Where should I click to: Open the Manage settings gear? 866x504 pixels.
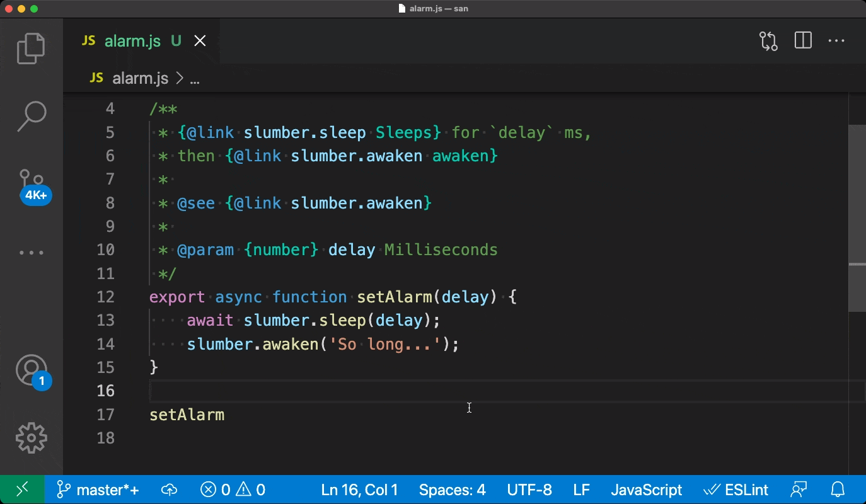click(31, 437)
